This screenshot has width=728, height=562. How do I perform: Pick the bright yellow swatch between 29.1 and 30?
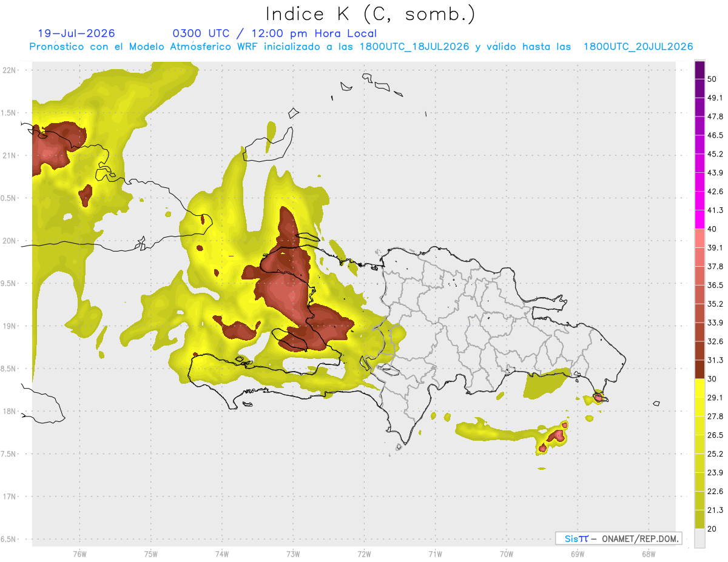[x=699, y=388]
